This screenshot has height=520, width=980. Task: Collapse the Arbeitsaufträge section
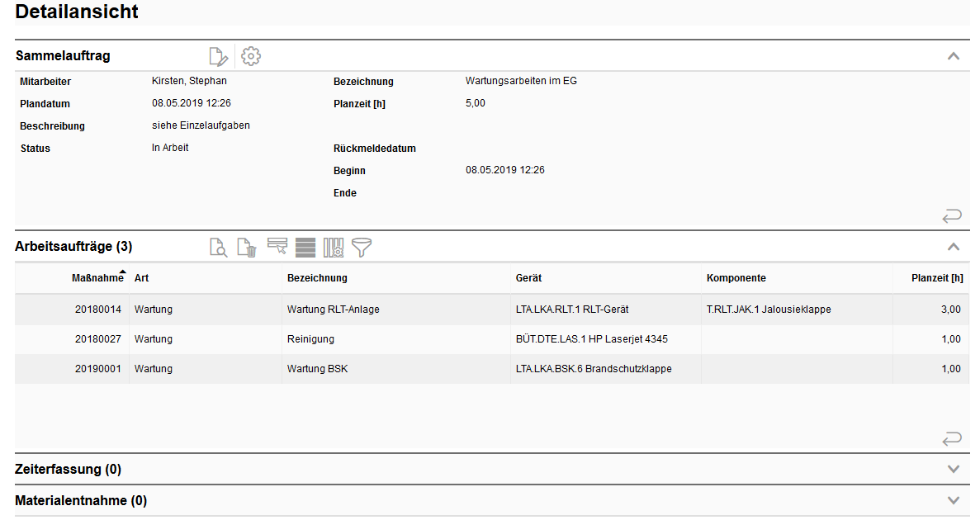click(x=954, y=247)
